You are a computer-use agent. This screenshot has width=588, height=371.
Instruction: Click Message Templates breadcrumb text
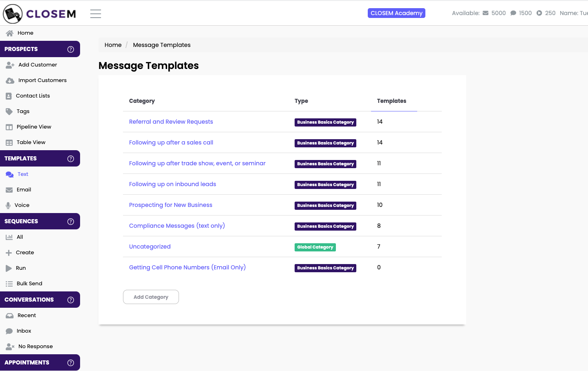[x=162, y=45]
